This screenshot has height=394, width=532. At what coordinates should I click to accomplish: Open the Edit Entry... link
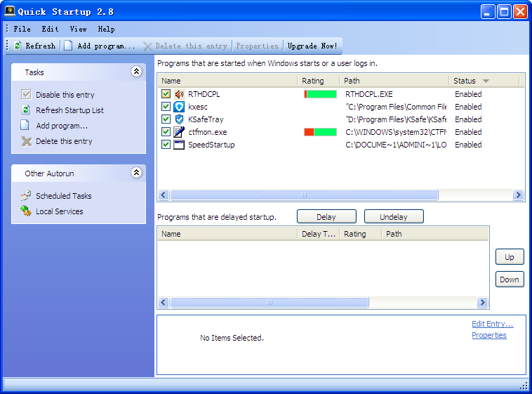coord(492,324)
